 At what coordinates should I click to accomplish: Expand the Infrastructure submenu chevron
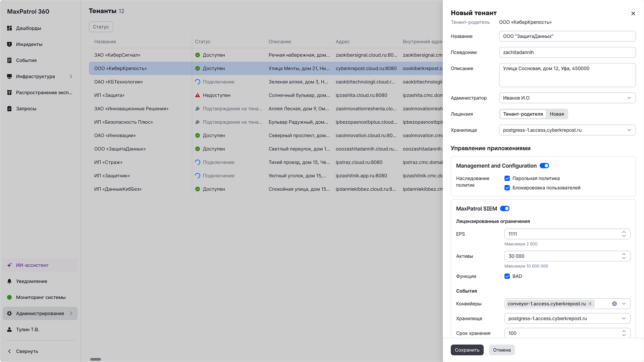point(71,76)
